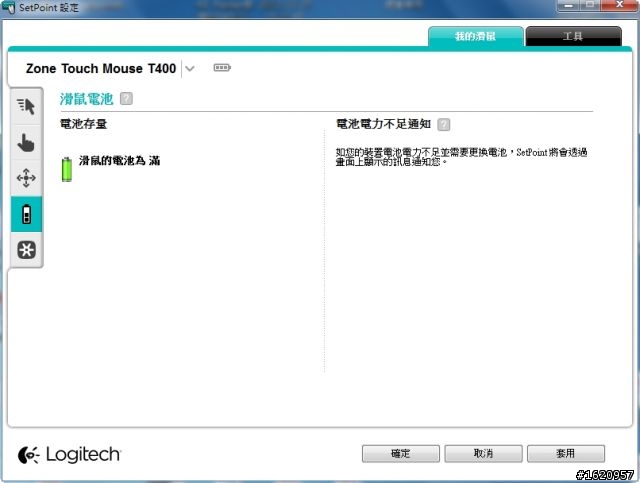640x483 pixels.
Task: Click the 取消 button
Action: point(483,454)
